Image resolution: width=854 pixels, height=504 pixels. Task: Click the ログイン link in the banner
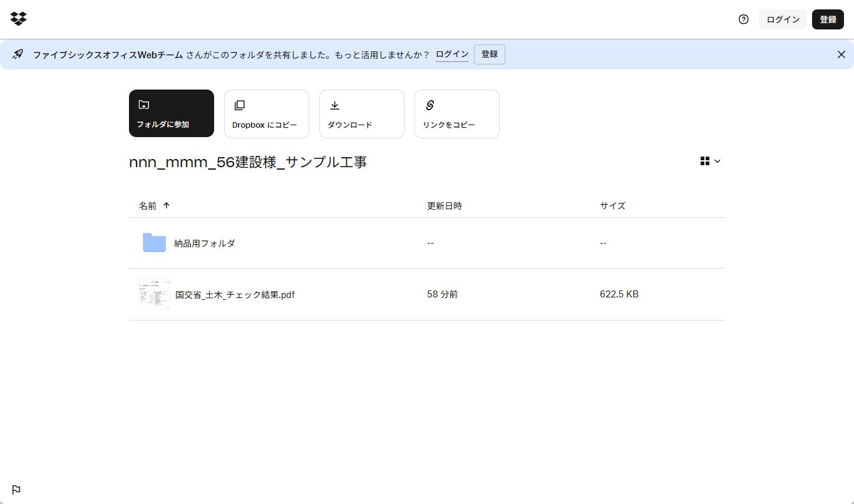pos(452,54)
